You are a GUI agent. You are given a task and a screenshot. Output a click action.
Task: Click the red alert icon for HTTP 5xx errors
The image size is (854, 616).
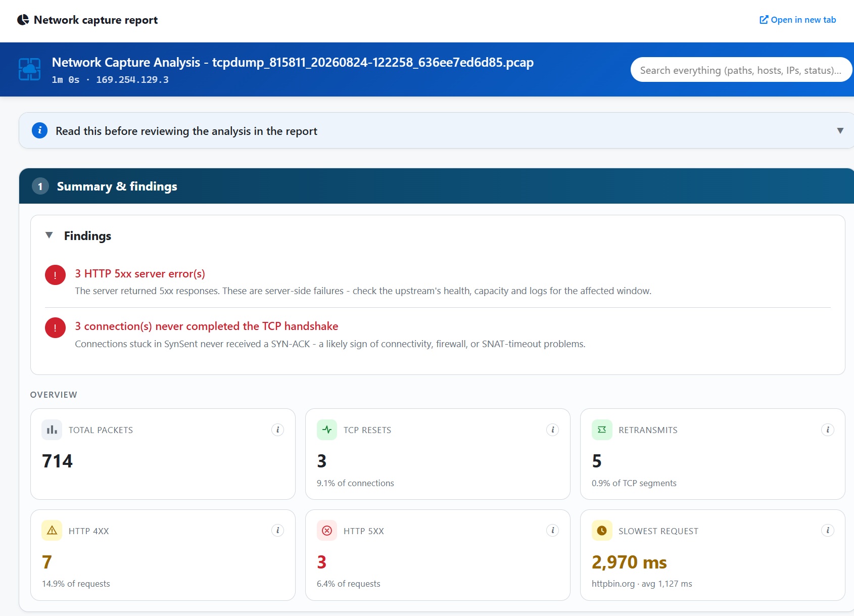coord(55,275)
